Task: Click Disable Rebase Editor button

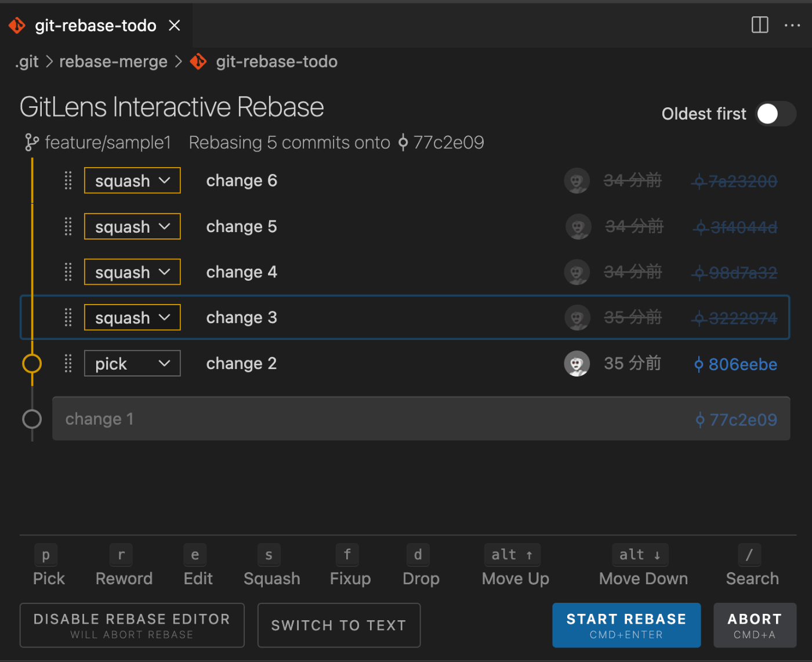Action: pyautogui.click(x=132, y=625)
